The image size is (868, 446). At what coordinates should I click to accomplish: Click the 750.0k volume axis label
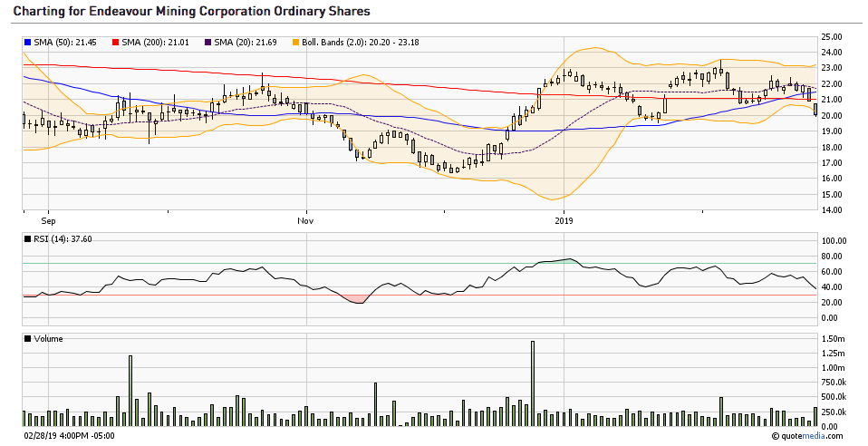(x=834, y=383)
